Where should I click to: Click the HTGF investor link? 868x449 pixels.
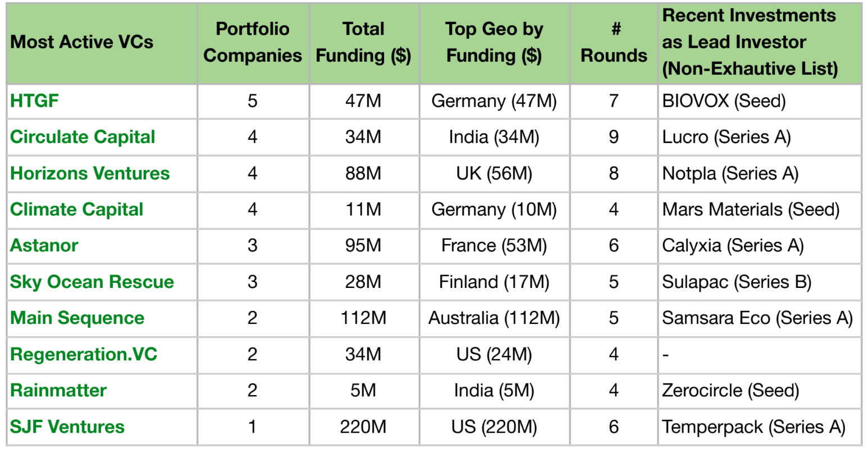[34, 101]
